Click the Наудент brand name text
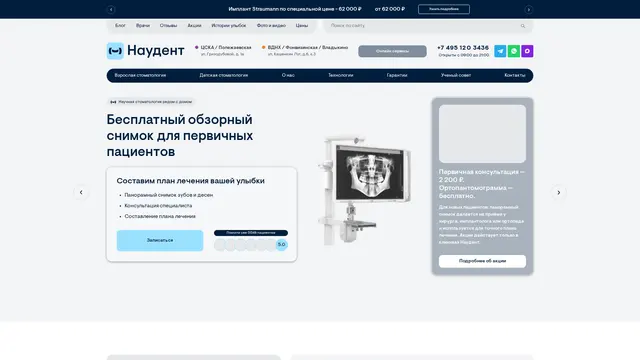Image resolution: width=640 pixels, height=360 pixels. click(156, 51)
